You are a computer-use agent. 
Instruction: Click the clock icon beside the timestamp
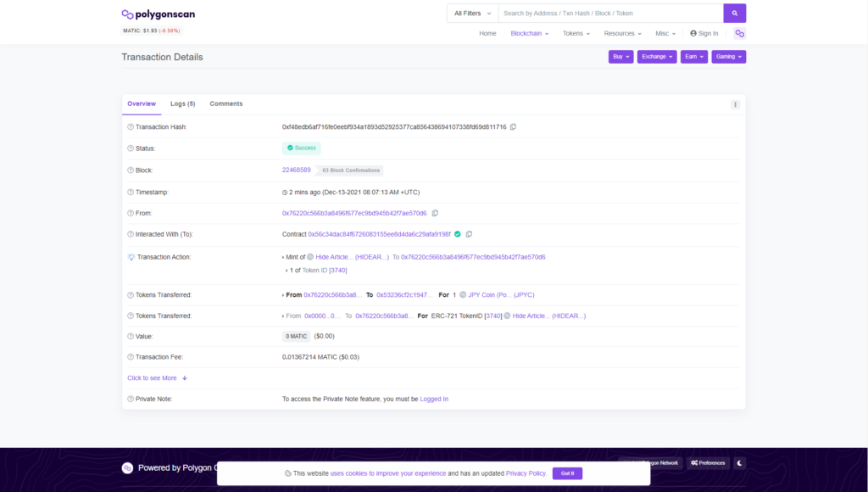[x=285, y=193]
